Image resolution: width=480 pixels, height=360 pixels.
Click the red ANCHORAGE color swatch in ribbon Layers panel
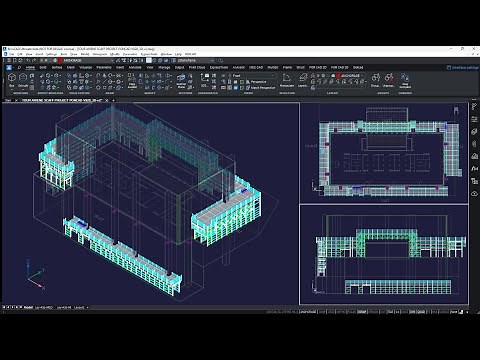coord(338,76)
